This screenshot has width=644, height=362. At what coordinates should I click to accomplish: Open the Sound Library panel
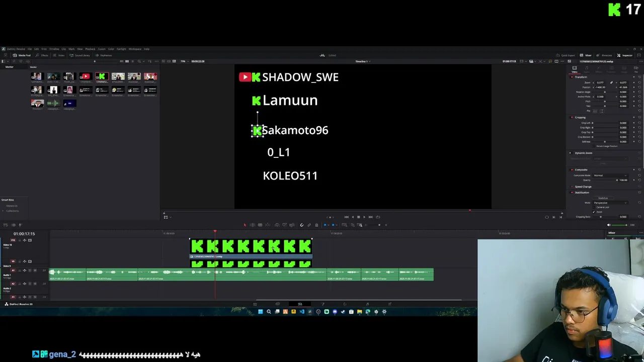pos(79,55)
